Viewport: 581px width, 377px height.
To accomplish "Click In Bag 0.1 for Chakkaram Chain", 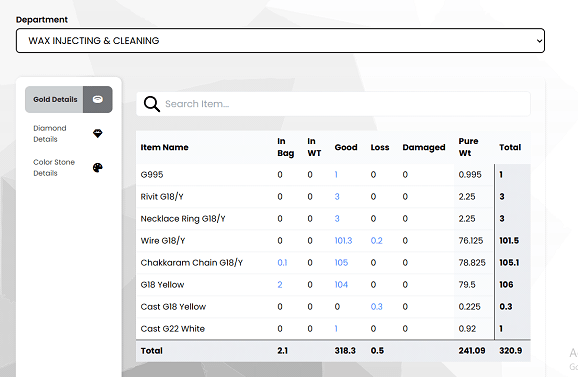I will pos(282,263).
